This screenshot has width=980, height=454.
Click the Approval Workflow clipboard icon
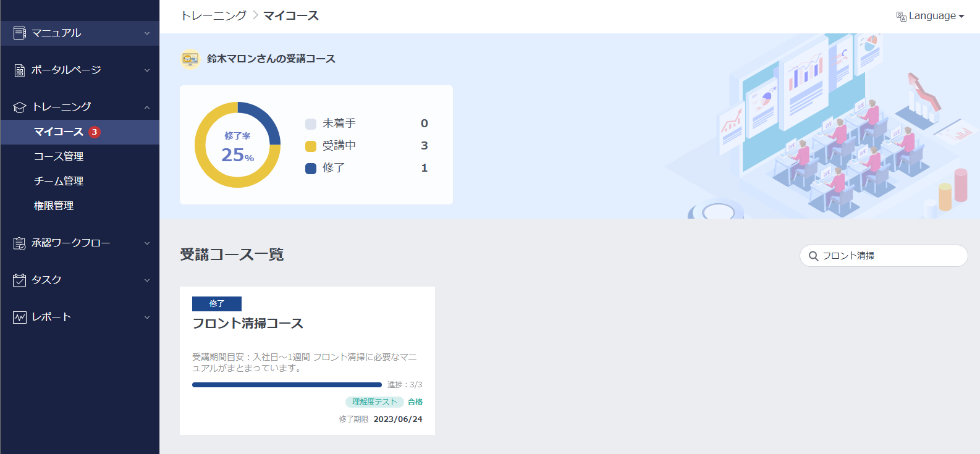click(20, 243)
